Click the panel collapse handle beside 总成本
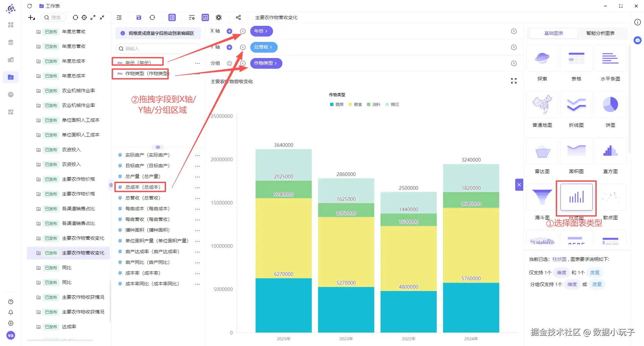The width and height of the screenshot is (644, 346). [x=111, y=185]
